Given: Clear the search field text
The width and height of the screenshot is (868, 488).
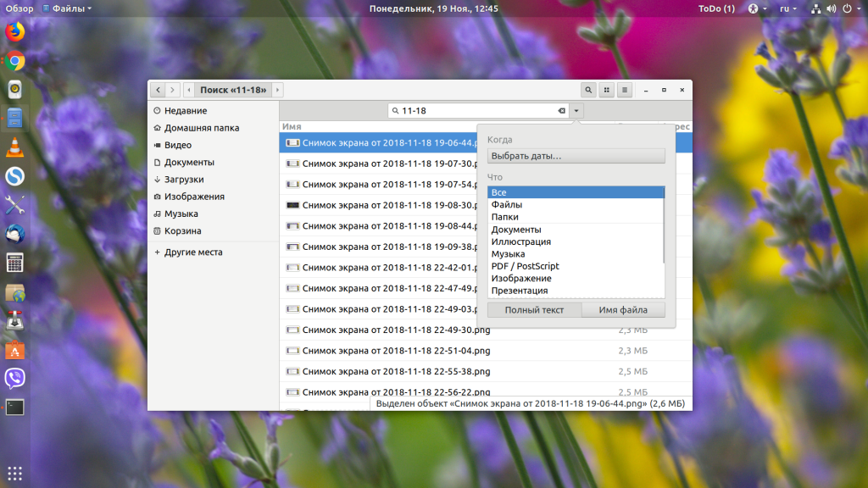Looking at the screenshot, I should (562, 111).
